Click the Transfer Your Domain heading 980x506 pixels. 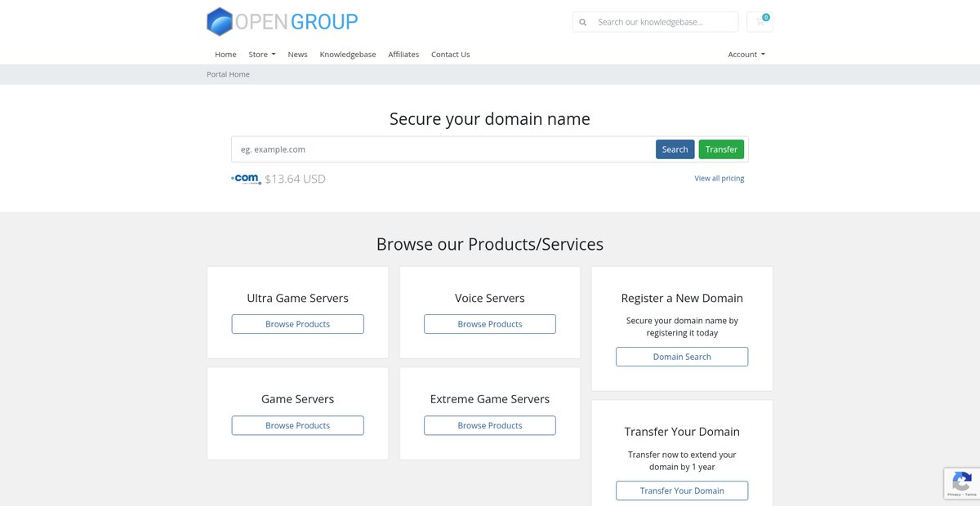pyautogui.click(x=682, y=432)
